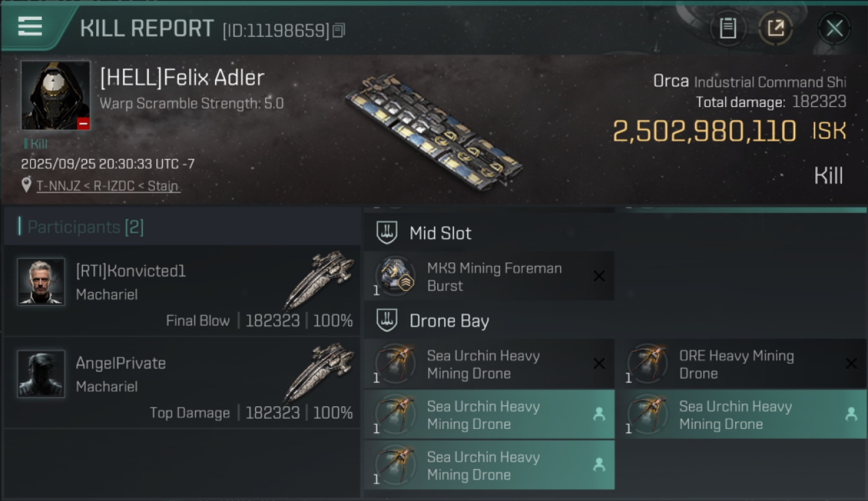Open Felix Adler's pilot portrait
This screenshot has height=501, width=868.
click(x=55, y=95)
